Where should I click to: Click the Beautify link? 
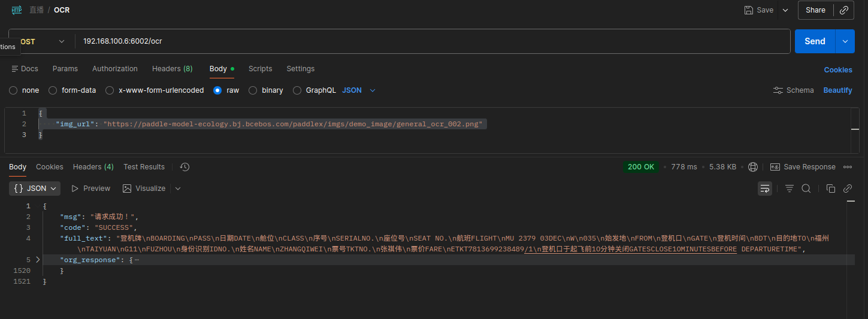tap(837, 90)
